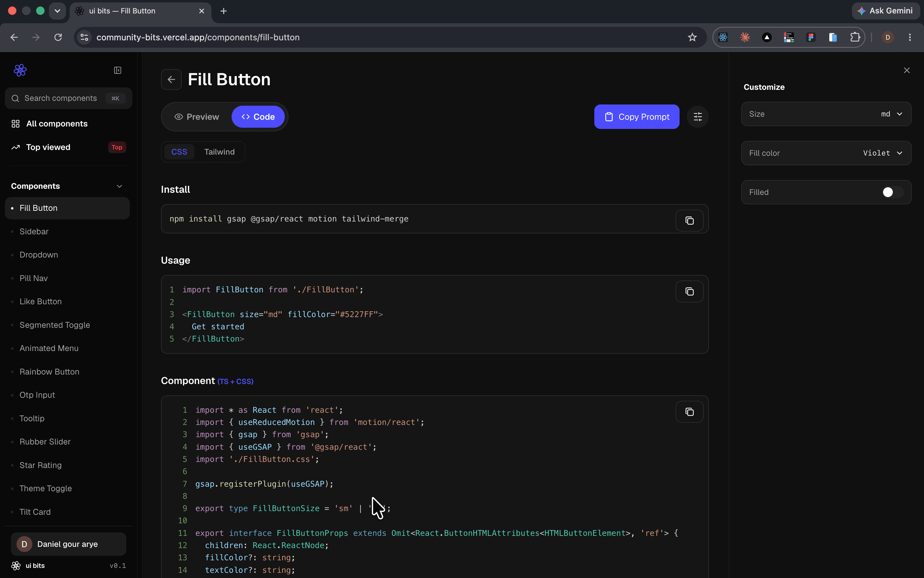Copy the Usage code snippet
The image size is (924, 578).
tap(689, 292)
